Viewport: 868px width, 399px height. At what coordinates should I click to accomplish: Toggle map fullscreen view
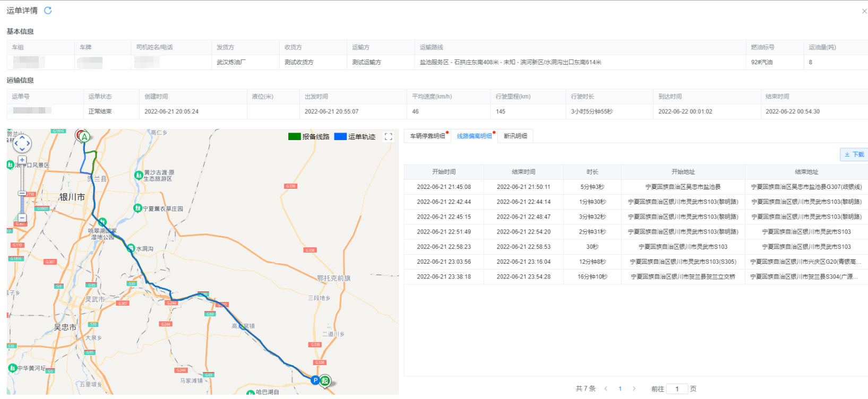388,137
